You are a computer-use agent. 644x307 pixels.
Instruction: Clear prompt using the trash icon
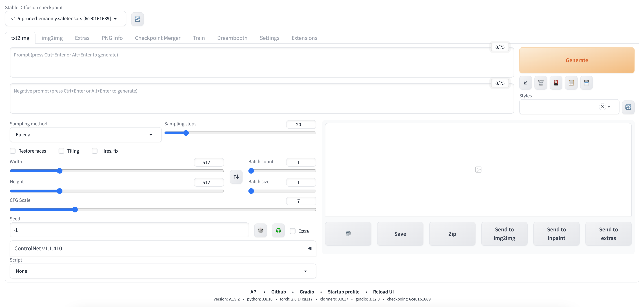541,83
